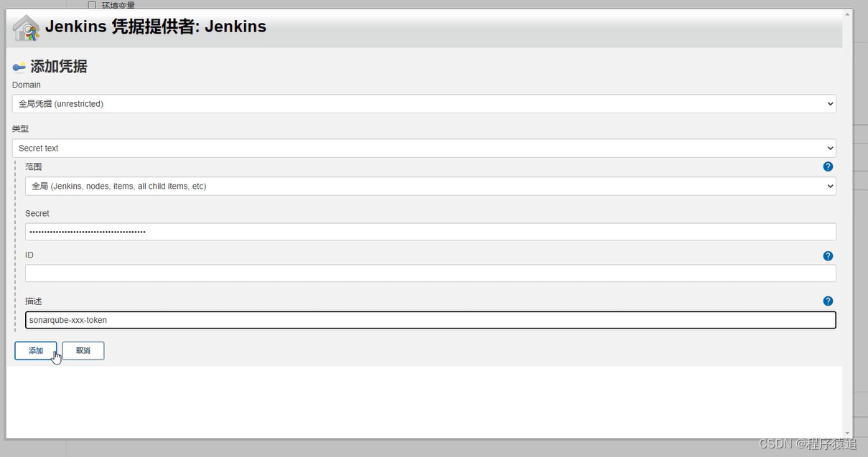The width and height of the screenshot is (868, 457).
Task: Expand the 类型 dropdown showing Secret text
Action: click(424, 149)
